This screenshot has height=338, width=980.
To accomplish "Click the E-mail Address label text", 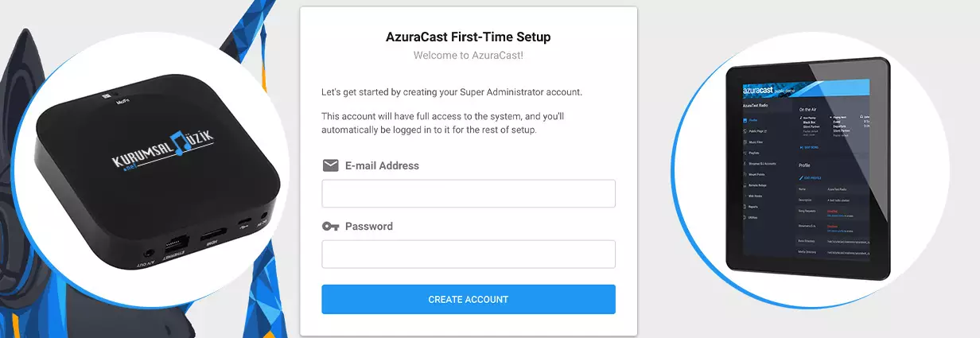I will 382,166.
